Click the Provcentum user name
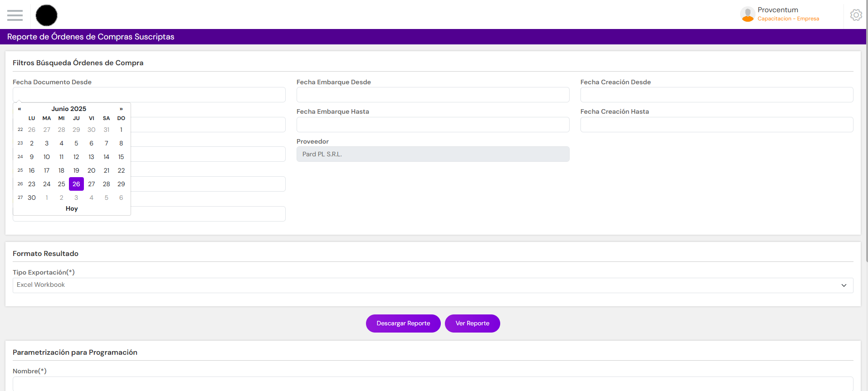The image size is (868, 391). tap(778, 10)
